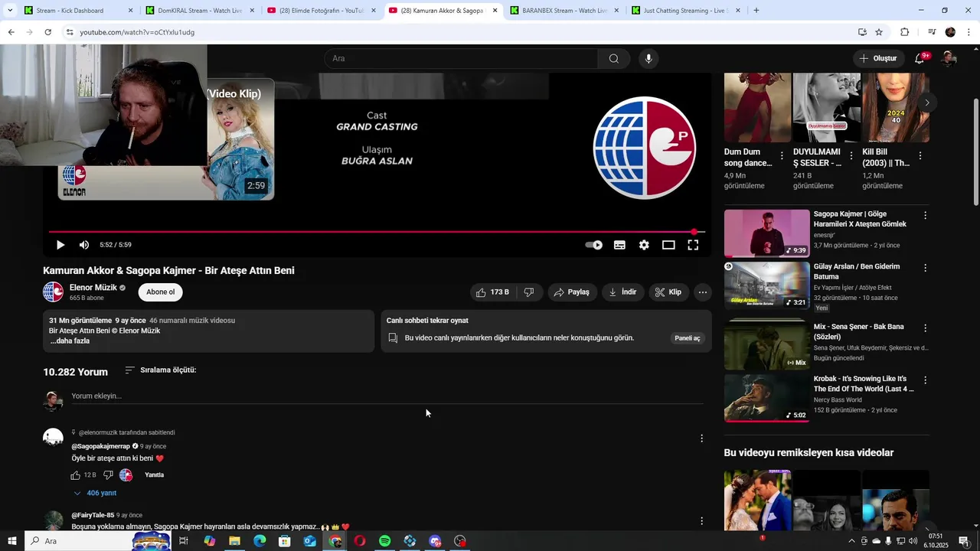Open Mix - Sena Şener playlist
This screenshot has width=980, height=551.
[x=766, y=345]
